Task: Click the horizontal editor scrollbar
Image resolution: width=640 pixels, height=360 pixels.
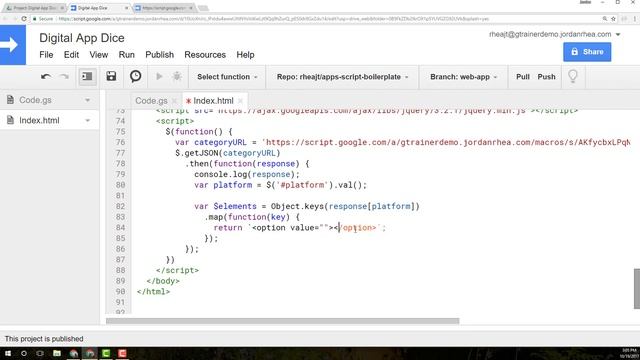Action: coord(282,321)
